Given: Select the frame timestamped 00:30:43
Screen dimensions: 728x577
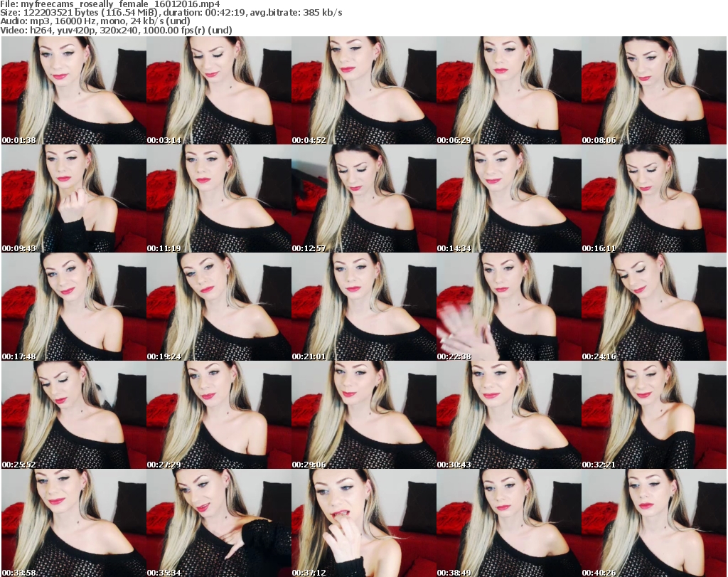Looking at the screenshot, I should (x=509, y=414).
